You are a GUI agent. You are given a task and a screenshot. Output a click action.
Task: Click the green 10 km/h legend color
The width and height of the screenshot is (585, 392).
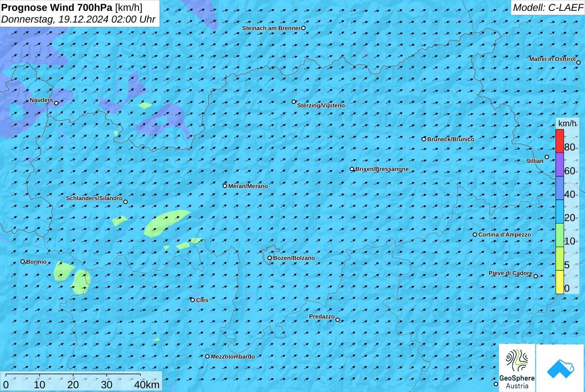pos(560,235)
